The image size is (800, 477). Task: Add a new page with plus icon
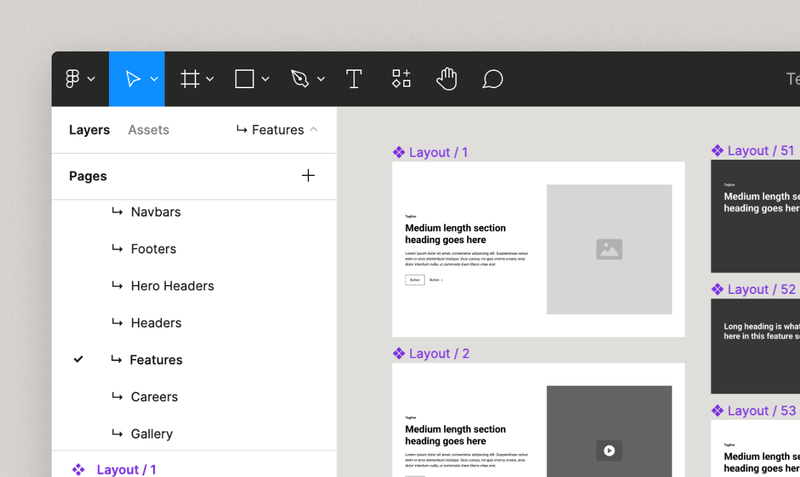308,175
